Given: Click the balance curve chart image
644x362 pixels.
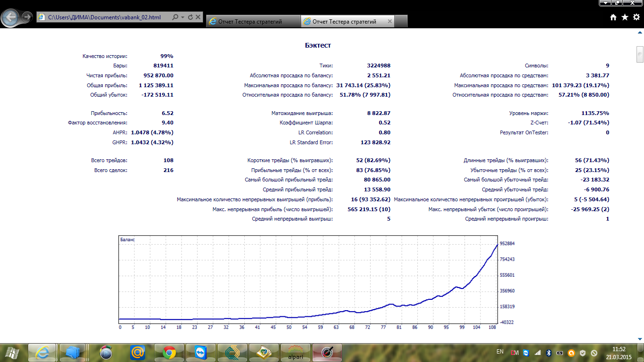Looking at the screenshot, I should [316, 283].
